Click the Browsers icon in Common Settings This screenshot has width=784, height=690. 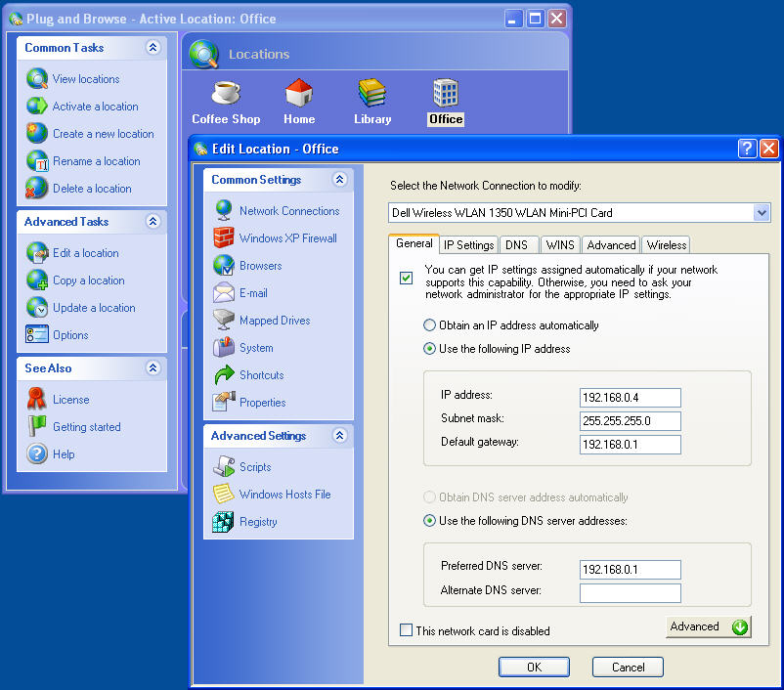tap(224, 266)
